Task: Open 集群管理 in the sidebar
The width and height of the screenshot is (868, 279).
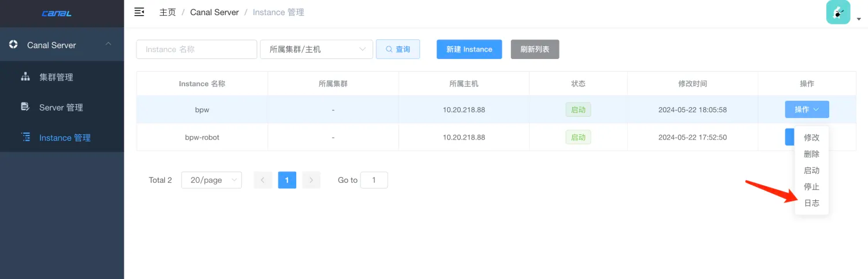Action: click(x=62, y=77)
